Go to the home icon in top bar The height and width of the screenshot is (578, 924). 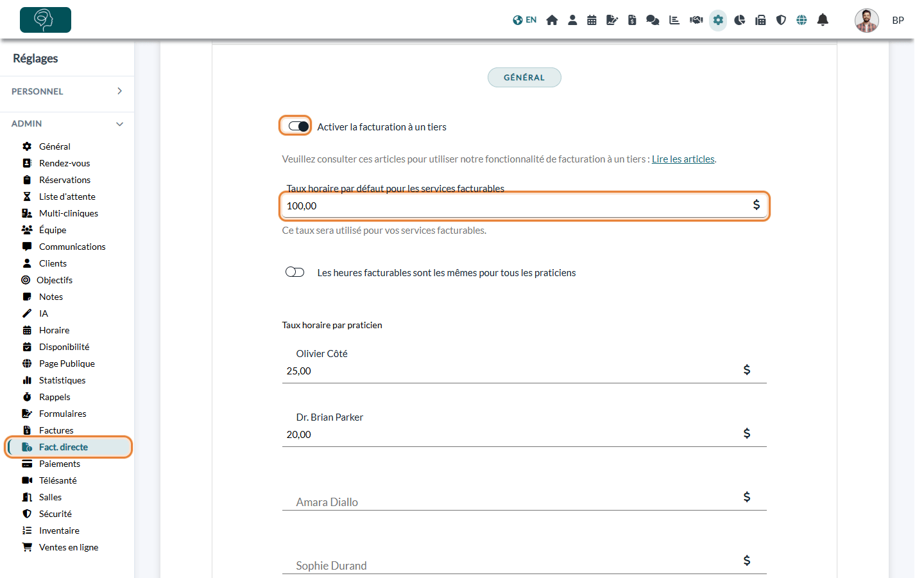click(552, 20)
